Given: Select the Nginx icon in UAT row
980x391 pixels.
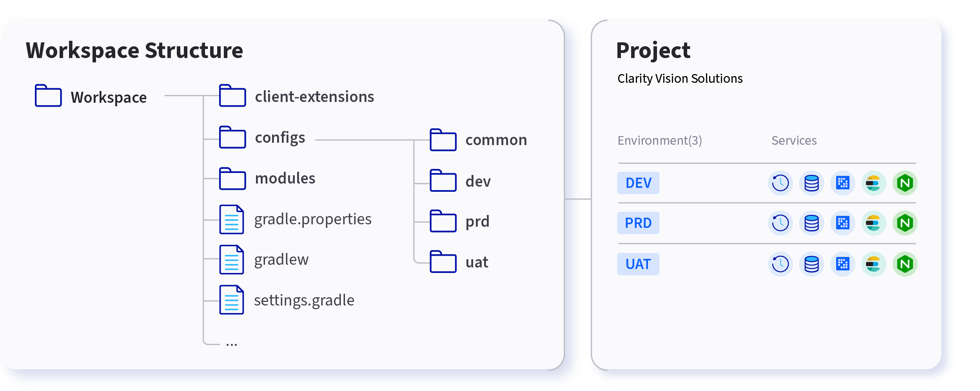Looking at the screenshot, I should click(x=905, y=264).
